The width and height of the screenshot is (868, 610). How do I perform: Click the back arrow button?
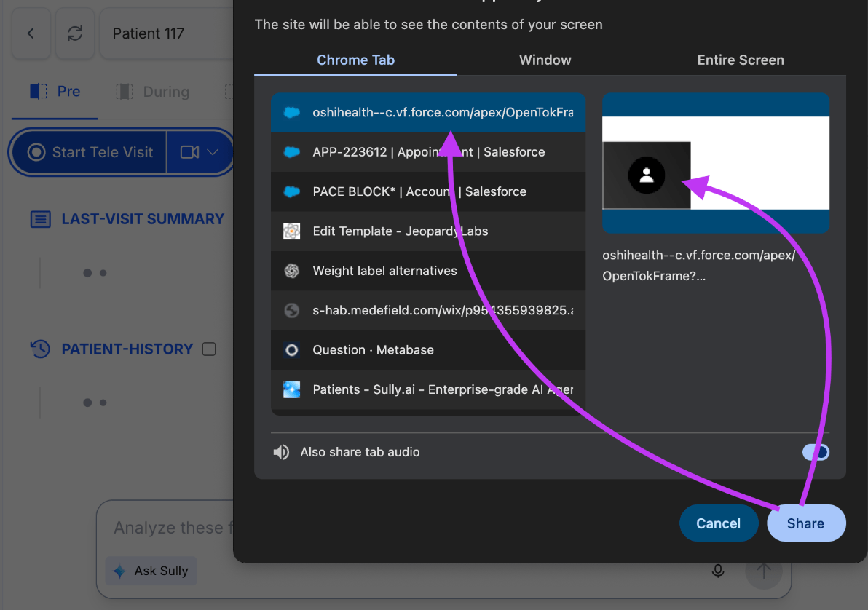pos(31,33)
